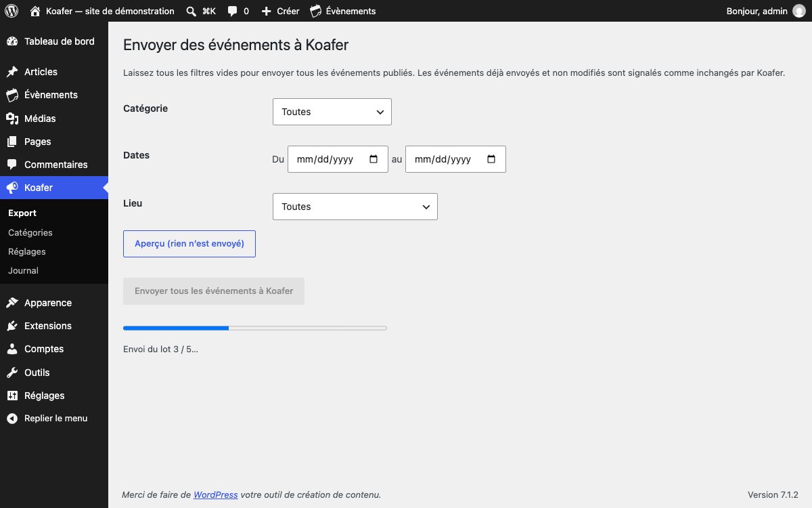812x508 pixels.
Task: Open the Journal submenu item
Action: click(x=23, y=270)
